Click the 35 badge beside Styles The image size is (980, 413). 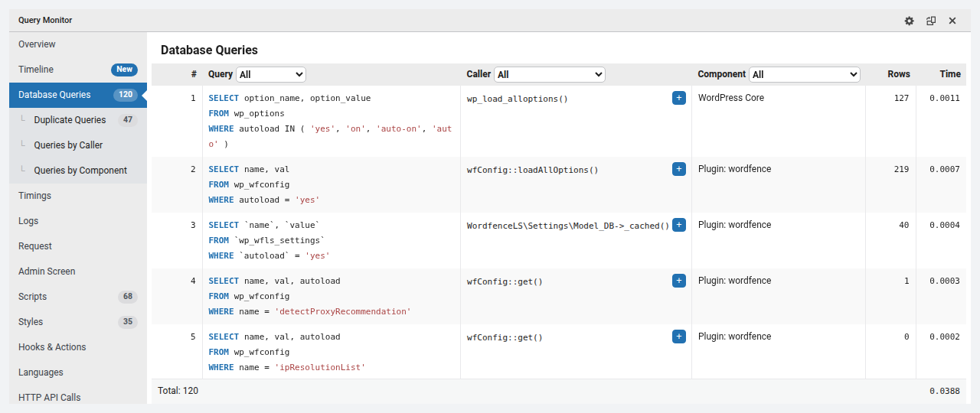(x=128, y=322)
